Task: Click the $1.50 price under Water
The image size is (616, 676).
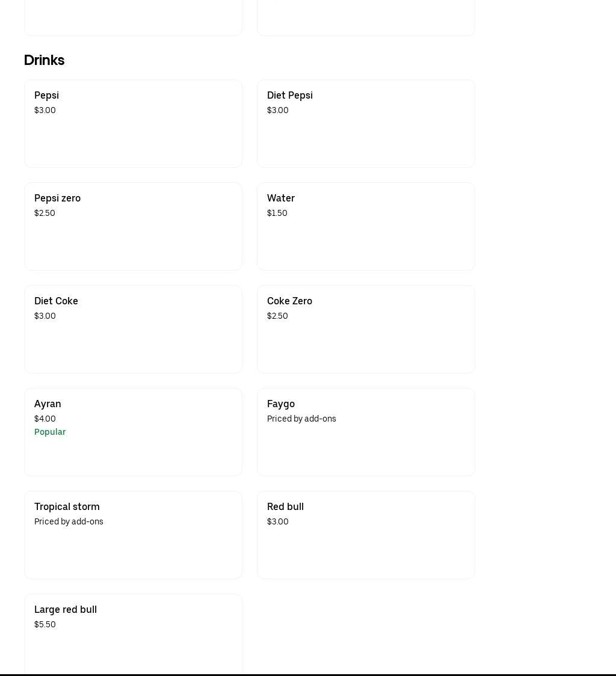Action: (x=277, y=213)
